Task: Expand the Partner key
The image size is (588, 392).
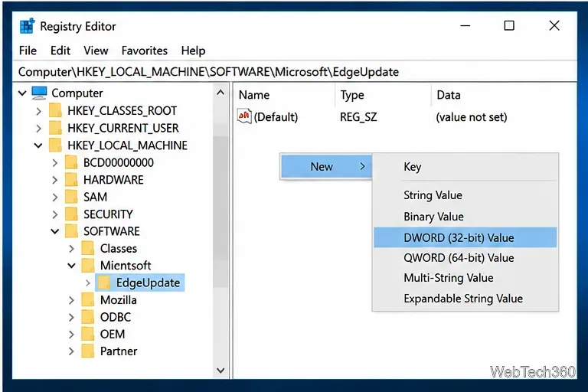Action: pyautogui.click(x=72, y=351)
